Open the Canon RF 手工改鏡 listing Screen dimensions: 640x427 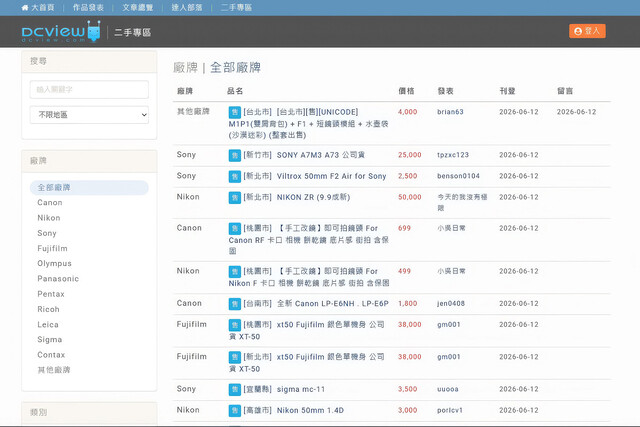click(x=308, y=240)
